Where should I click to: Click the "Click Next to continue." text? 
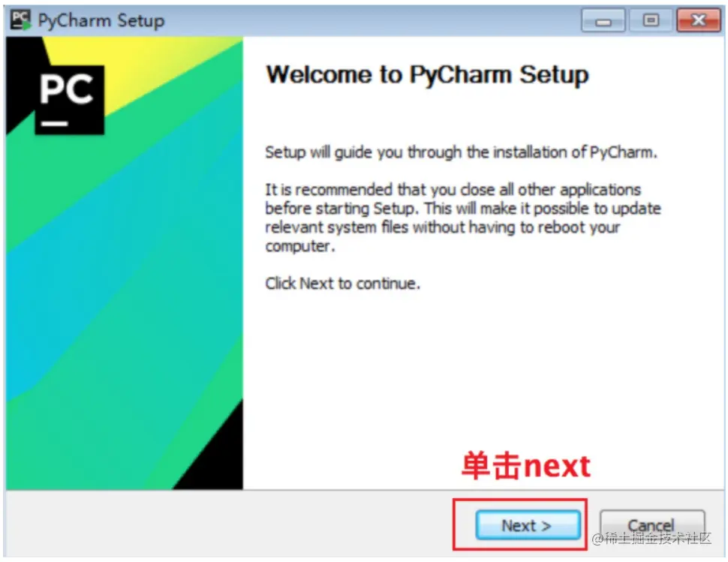click(343, 283)
